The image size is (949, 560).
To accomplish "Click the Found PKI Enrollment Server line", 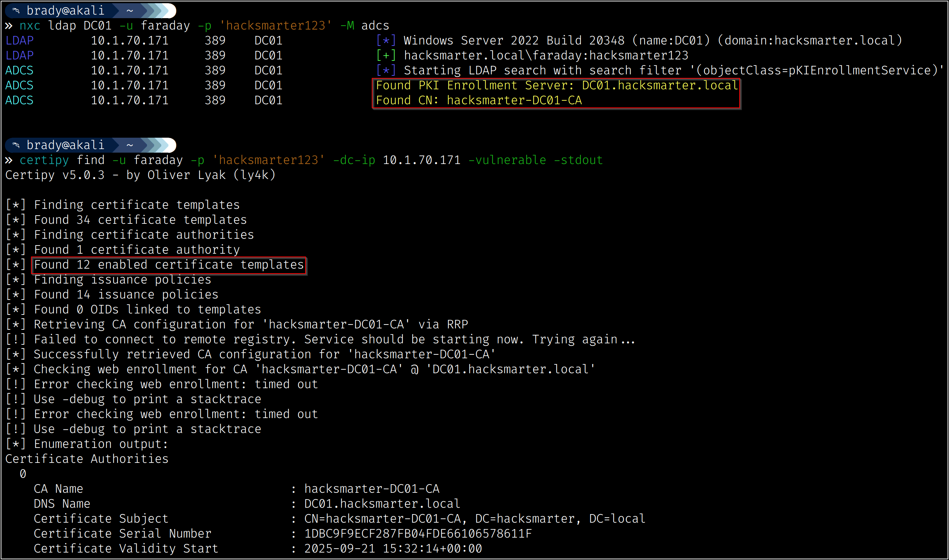I will 557,86.
